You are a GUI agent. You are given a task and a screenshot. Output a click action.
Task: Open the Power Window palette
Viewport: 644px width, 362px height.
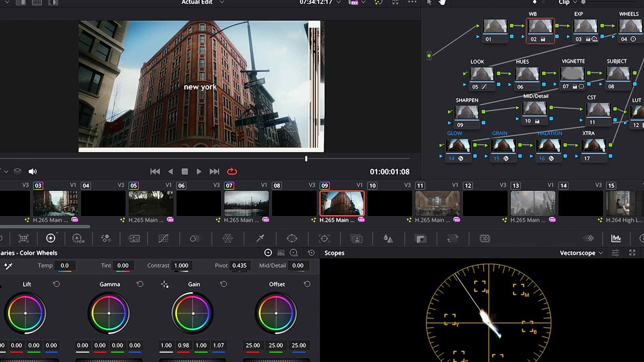coord(292,239)
